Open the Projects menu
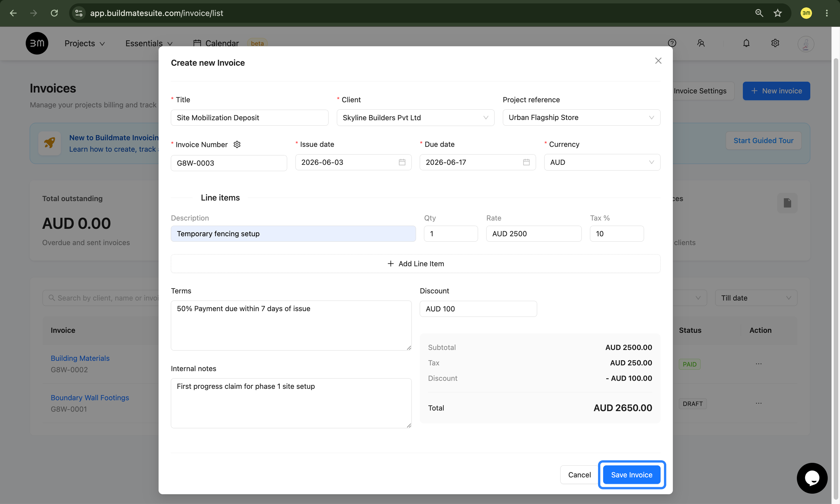Viewport: 840px width, 504px height. point(85,43)
